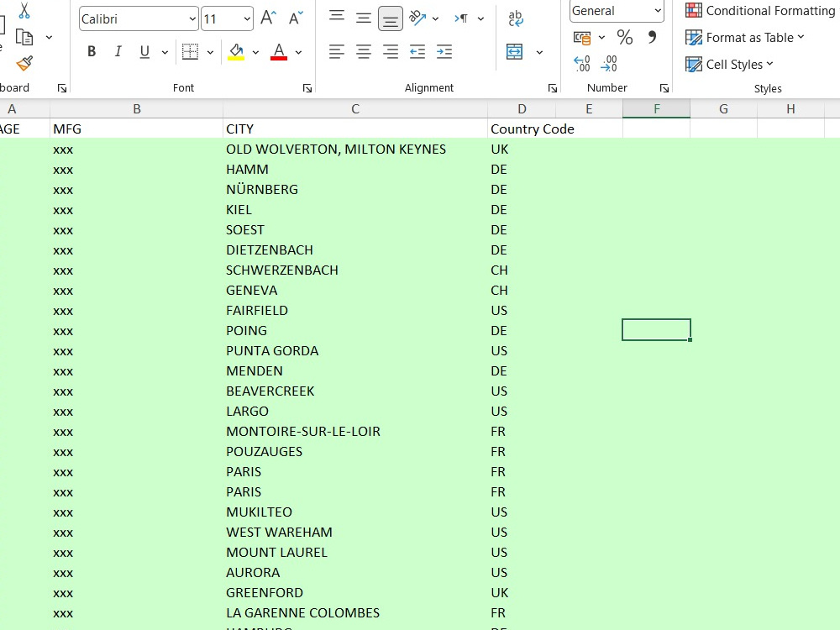Click Merge & Center icon
This screenshot has width=840, height=630.
click(x=514, y=52)
